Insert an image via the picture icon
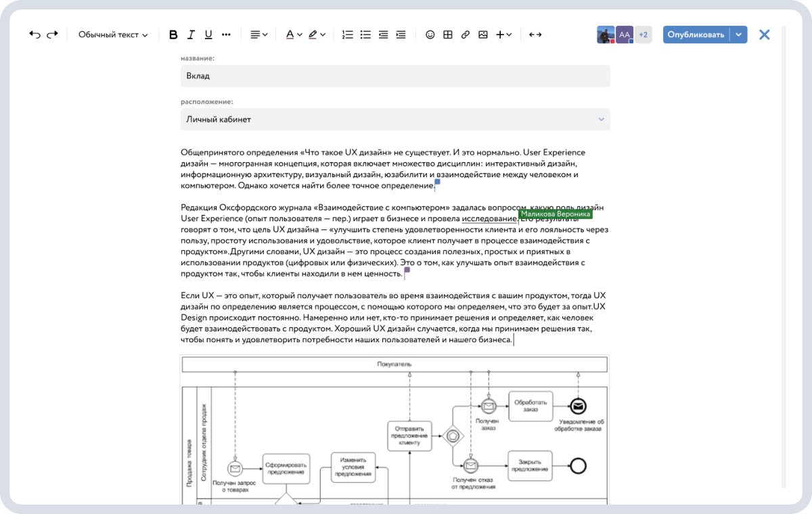812x514 pixels. (x=482, y=34)
